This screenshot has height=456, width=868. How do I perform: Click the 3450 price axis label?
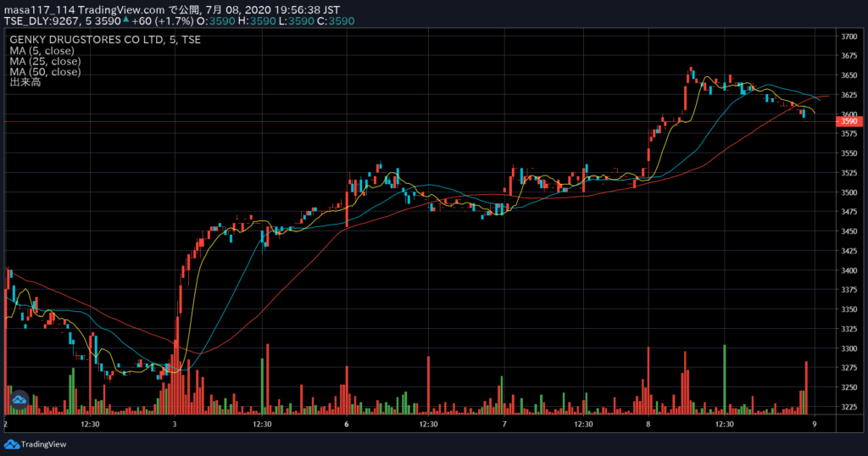[x=849, y=231]
